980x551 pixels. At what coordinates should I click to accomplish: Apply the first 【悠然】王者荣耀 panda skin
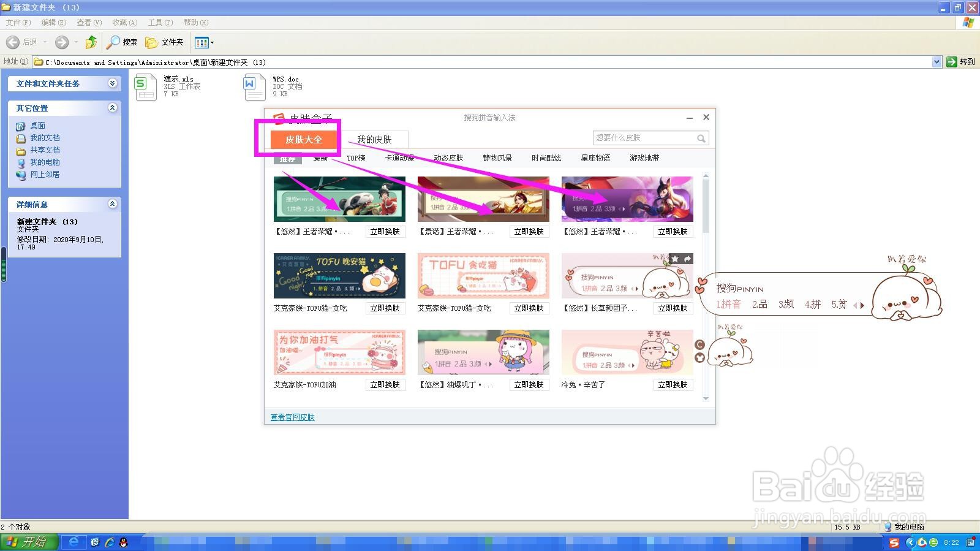385,232
